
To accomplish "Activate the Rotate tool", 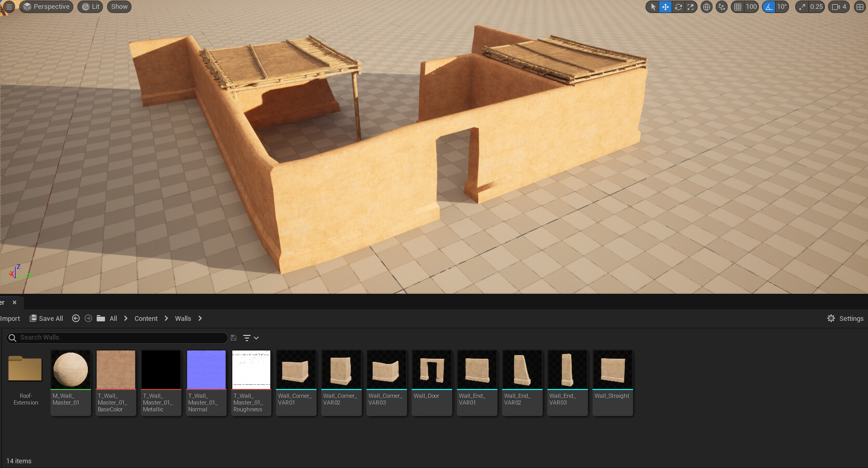I will click(678, 7).
